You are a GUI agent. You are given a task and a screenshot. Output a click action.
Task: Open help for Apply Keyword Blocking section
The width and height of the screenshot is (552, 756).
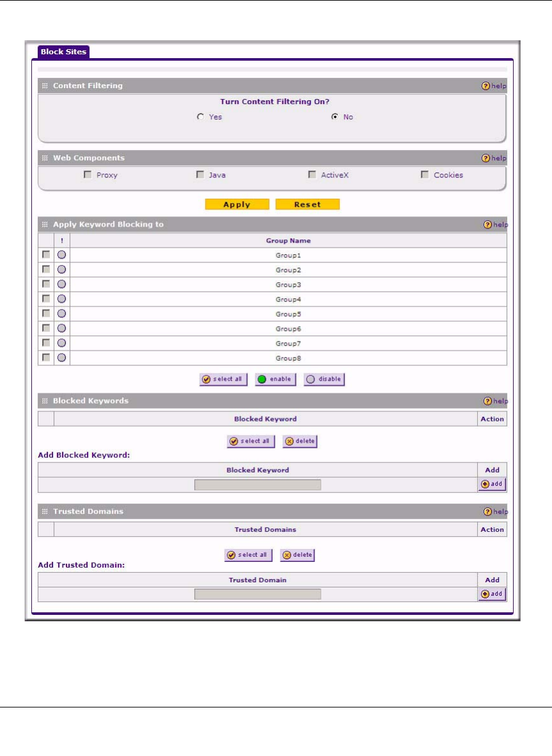click(x=496, y=225)
